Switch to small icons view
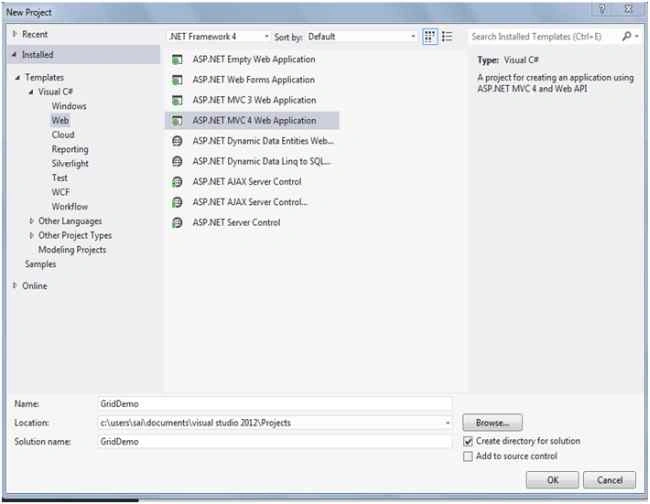Image resolution: width=650 pixels, height=504 pixels. (430, 37)
